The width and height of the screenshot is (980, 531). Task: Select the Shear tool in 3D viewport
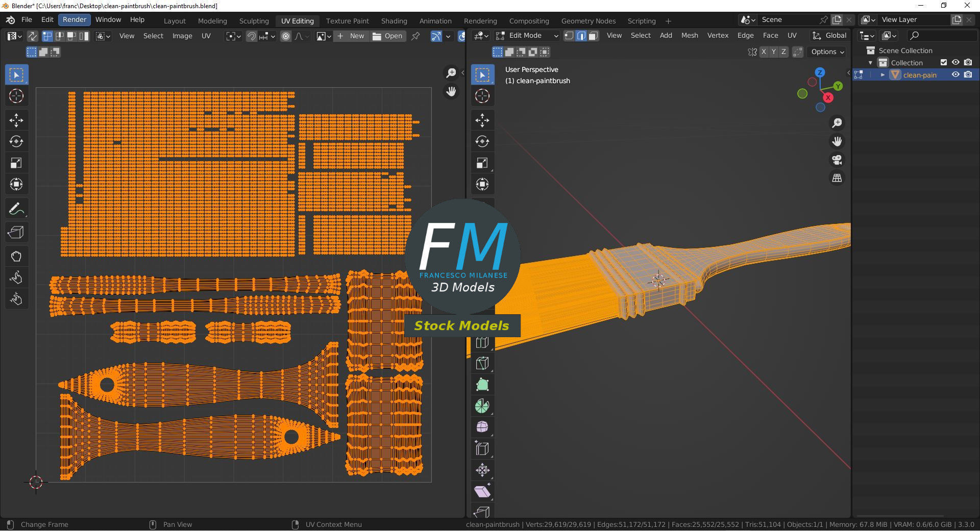(482, 492)
